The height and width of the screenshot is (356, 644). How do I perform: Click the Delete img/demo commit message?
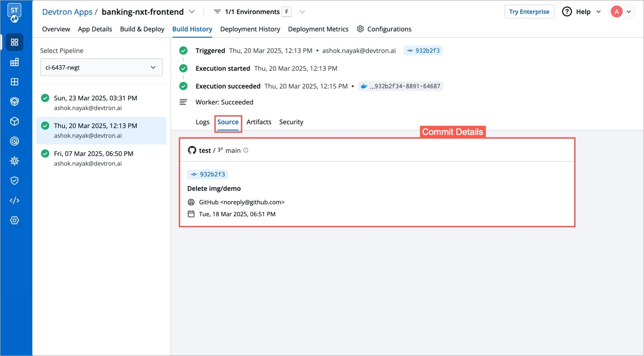[214, 189]
